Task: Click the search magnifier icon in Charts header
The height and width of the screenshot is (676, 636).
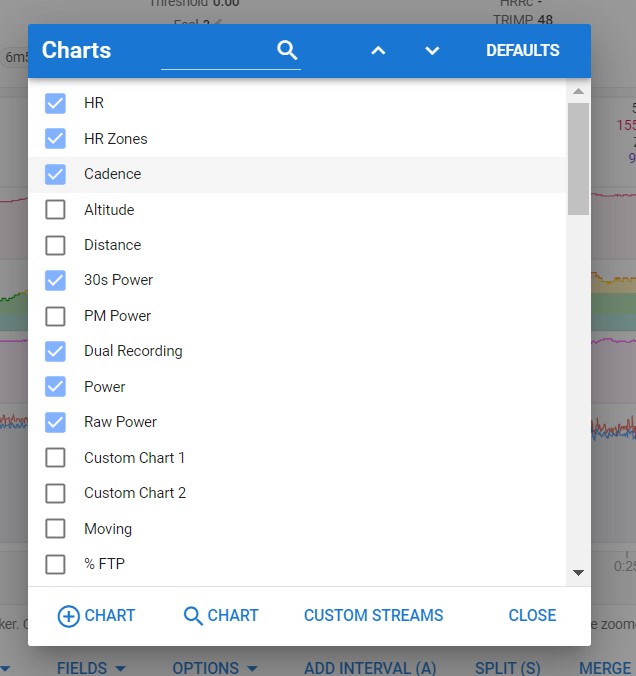Action: pos(287,51)
